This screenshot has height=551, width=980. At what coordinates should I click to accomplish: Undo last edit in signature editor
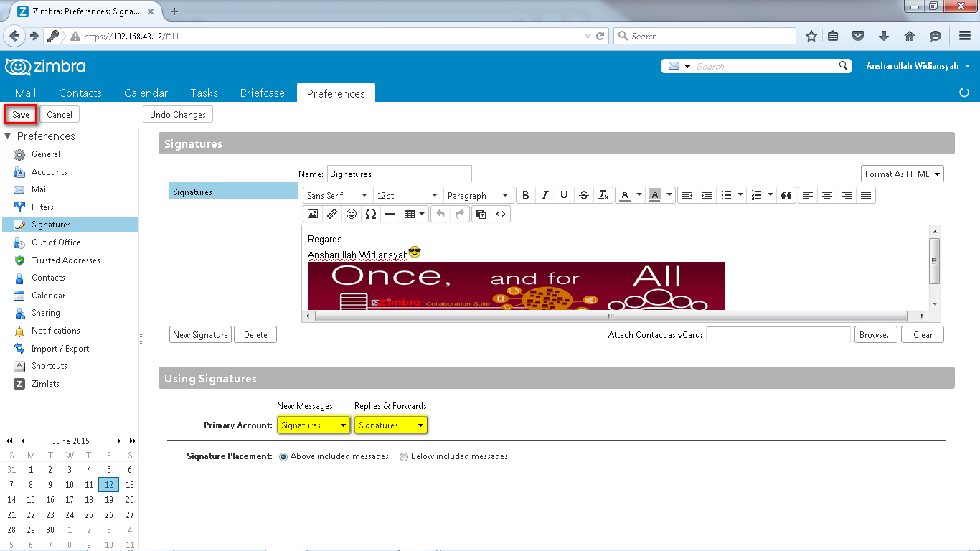[440, 214]
